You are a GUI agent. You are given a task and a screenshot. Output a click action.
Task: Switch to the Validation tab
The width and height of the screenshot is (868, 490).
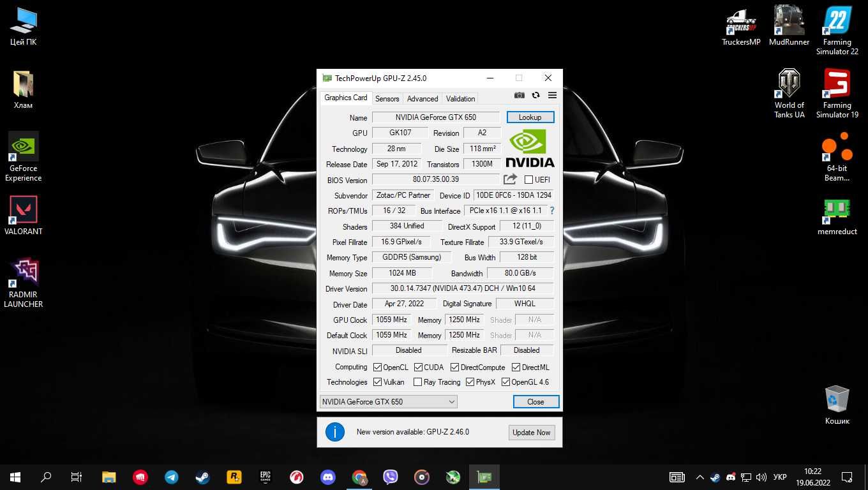pyautogui.click(x=460, y=99)
